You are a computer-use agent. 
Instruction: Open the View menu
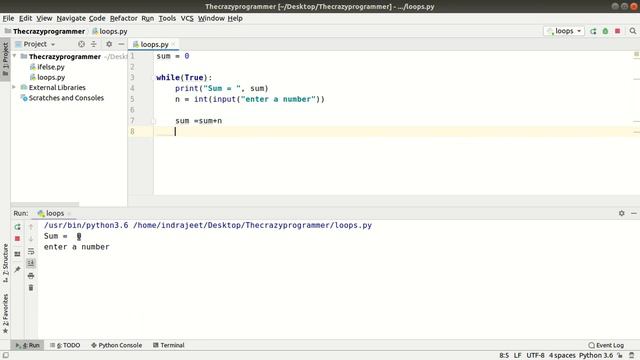pyautogui.click(x=44, y=18)
